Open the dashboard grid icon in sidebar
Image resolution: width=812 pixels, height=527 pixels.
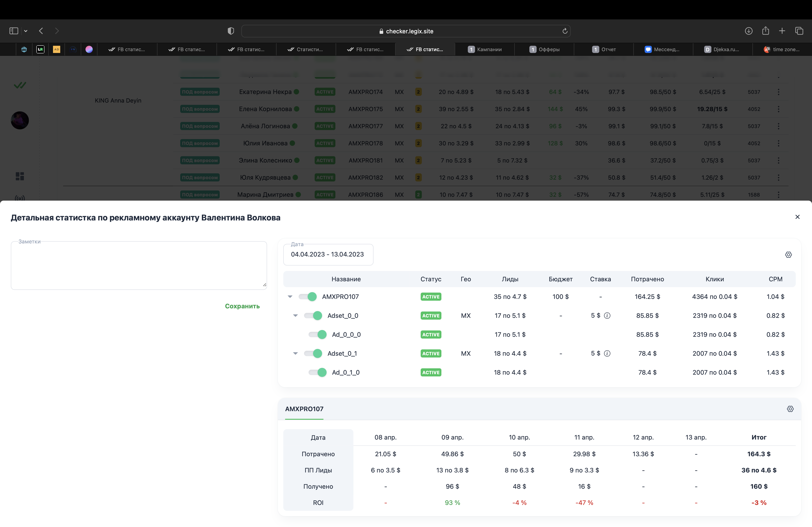click(20, 176)
